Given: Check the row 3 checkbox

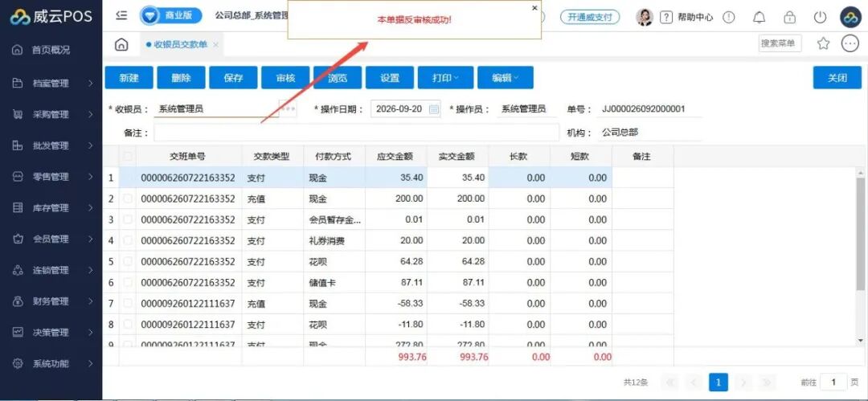Looking at the screenshot, I should click(x=128, y=220).
